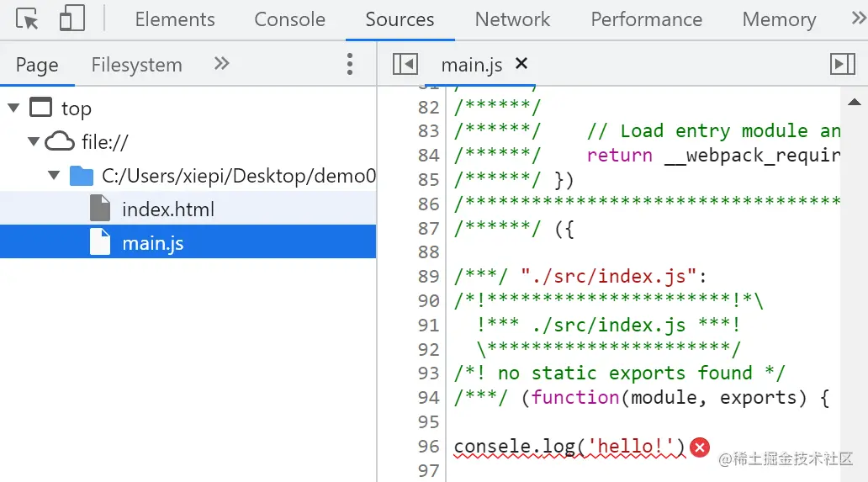Toggle the device toolbar icon
The image size is (868, 482).
72,19
